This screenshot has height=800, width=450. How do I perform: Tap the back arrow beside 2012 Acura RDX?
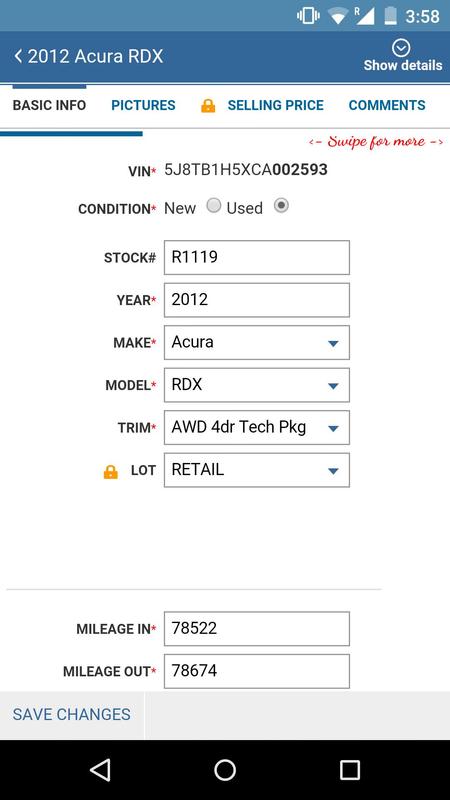(18, 56)
